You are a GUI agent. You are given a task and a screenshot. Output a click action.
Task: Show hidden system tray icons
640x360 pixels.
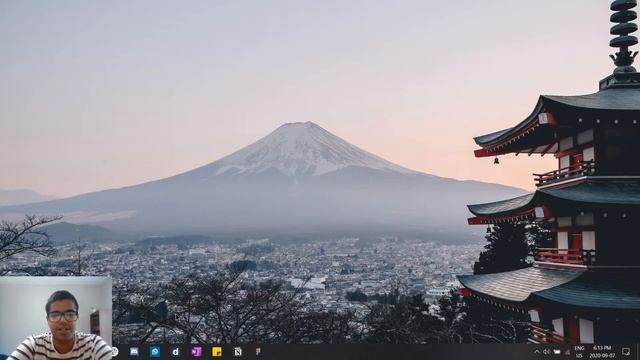click(x=537, y=351)
